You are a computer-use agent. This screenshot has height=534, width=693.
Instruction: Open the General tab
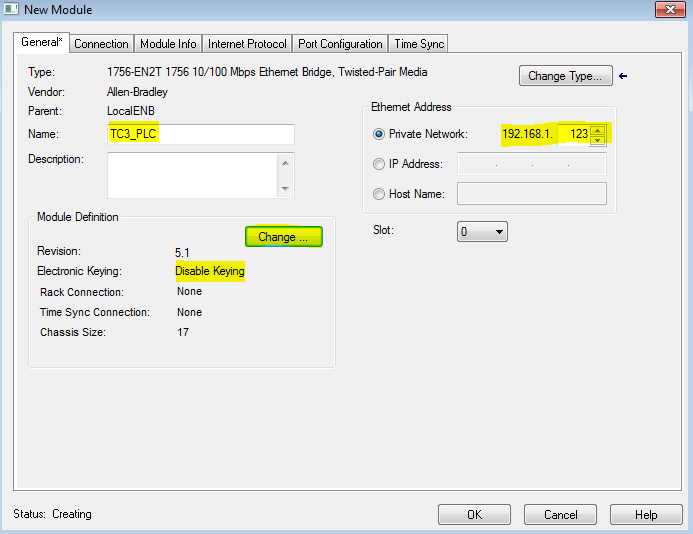[42, 42]
